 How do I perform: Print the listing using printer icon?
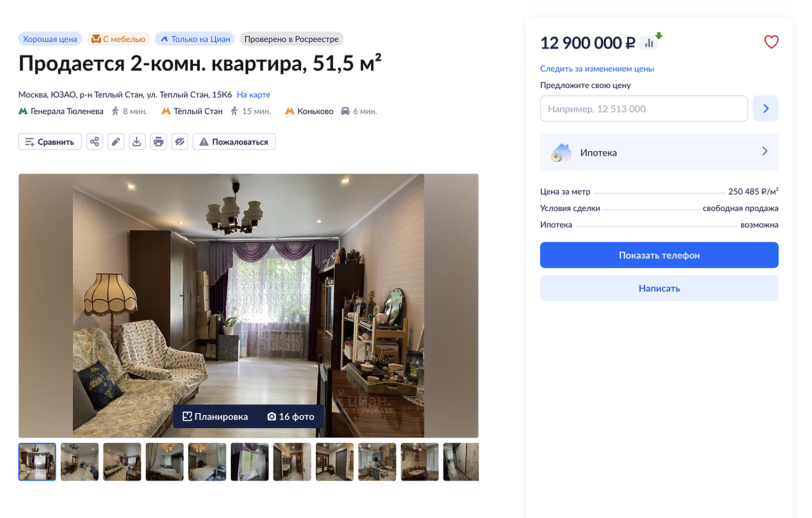[x=158, y=142]
